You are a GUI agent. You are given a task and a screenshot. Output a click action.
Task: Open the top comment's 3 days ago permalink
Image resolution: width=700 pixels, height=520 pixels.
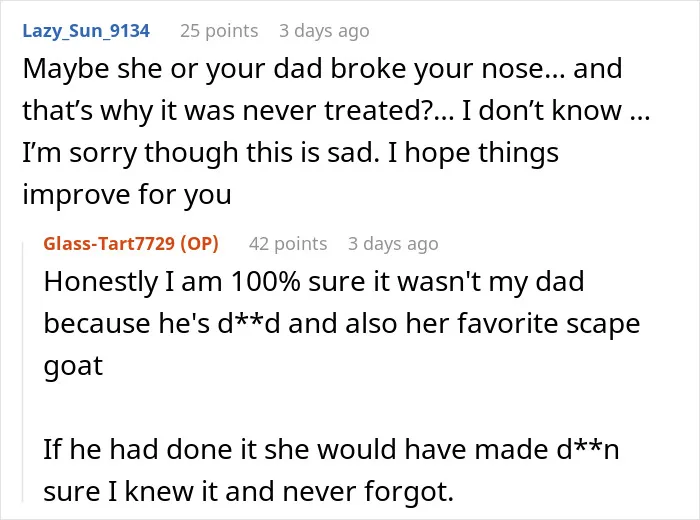[325, 31]
